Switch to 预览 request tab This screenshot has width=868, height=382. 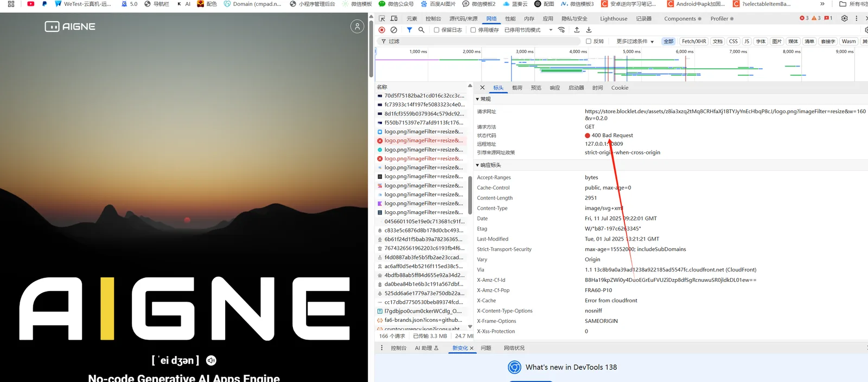click(x=536, y=88)
